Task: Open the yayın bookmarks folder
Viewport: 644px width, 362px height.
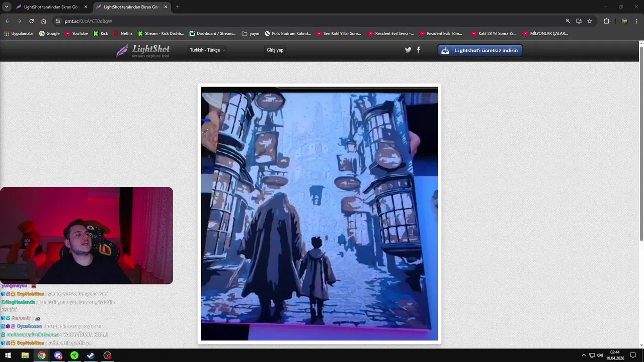Action: [251, 34]
